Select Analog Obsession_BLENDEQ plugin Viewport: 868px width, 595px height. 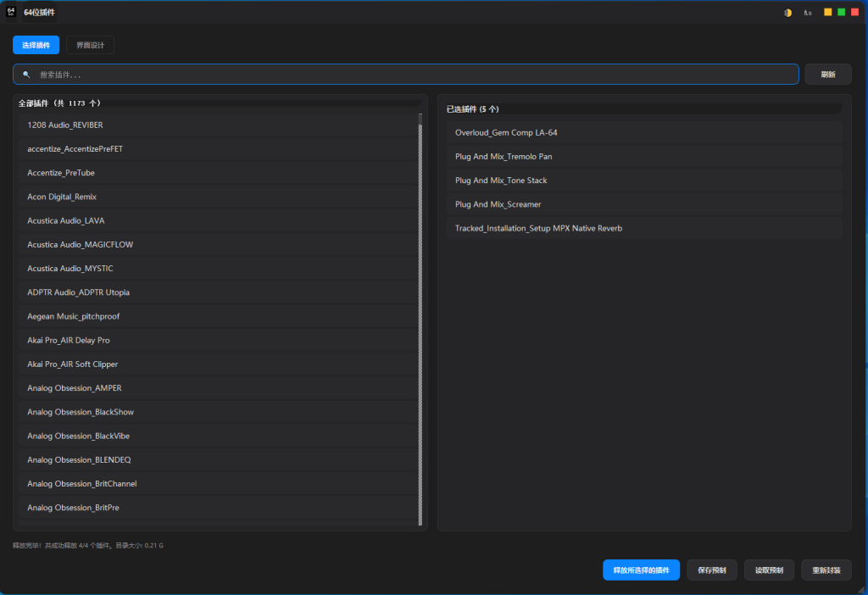(x=219, y=459)
